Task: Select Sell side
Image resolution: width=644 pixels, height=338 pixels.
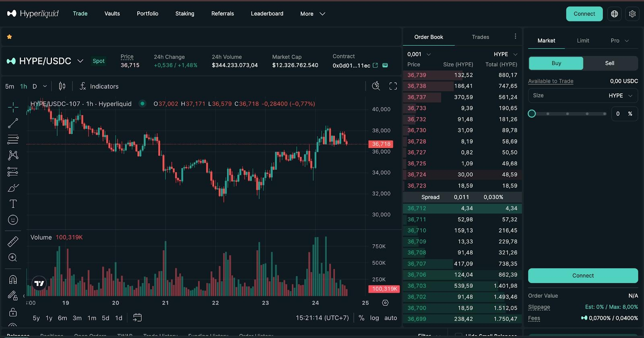Action: (610, 63)
